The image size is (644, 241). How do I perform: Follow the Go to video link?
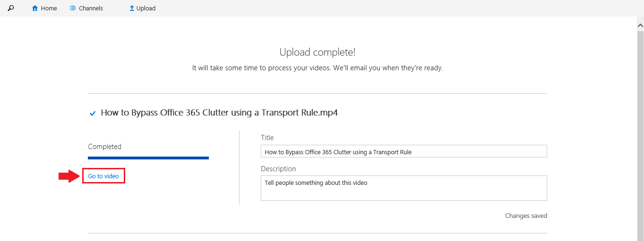click(x=103, y=176)
